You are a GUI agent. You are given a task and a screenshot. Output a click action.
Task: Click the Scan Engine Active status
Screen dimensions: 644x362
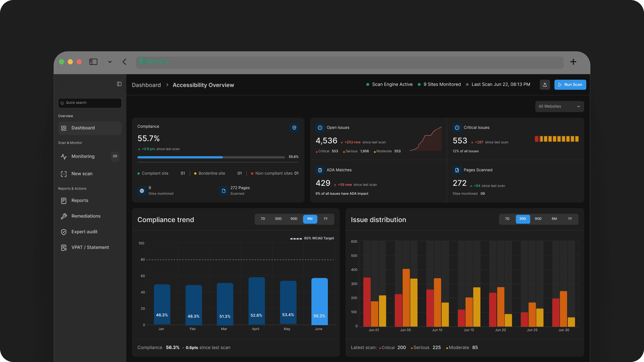(x=389, y=85)
